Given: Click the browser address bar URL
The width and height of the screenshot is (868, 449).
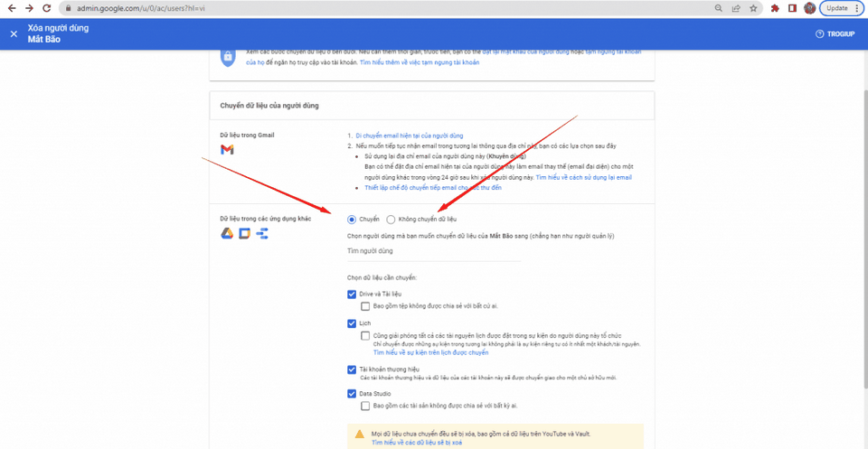Looking at the screenshot, I should point(140,8).
